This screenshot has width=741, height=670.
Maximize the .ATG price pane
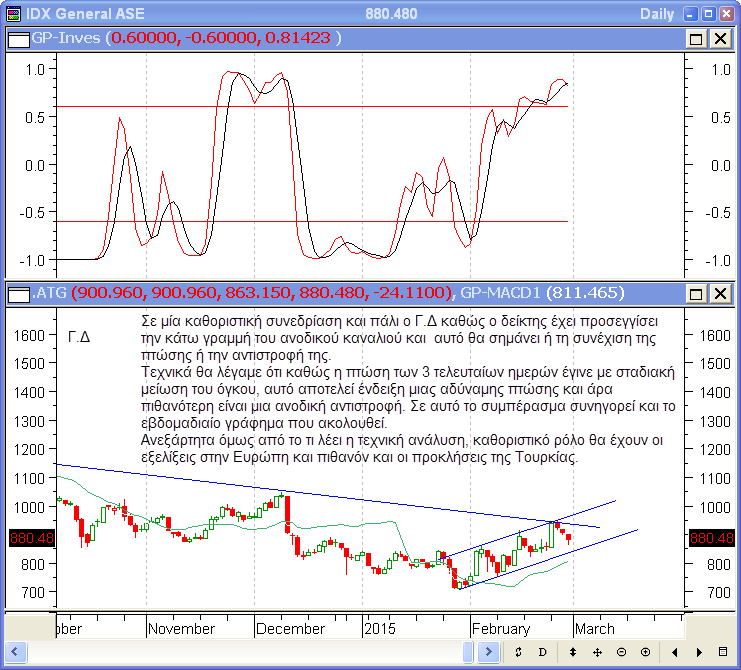(696, 294)
